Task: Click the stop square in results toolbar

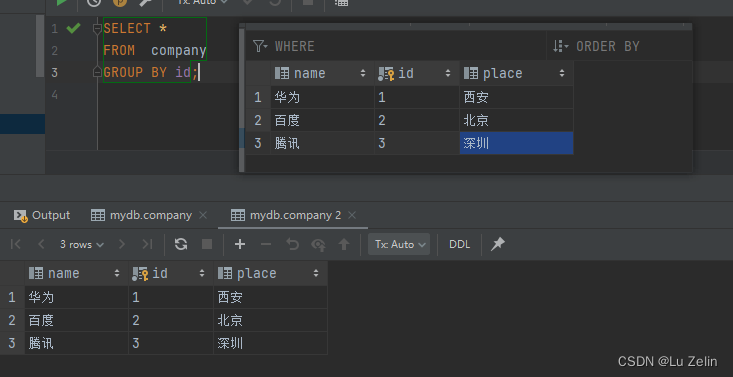Action: point(207,244)
